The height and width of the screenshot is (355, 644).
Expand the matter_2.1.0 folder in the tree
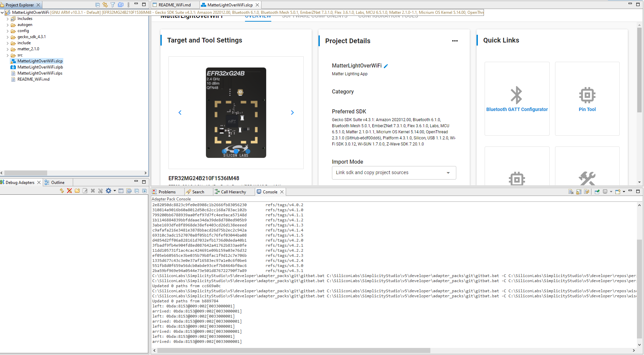[8, 49]
